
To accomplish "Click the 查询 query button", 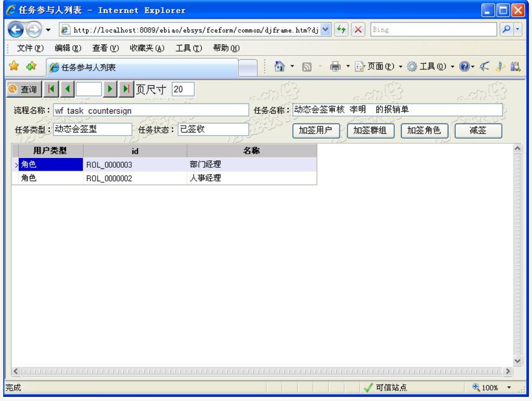I will pyautogui.click(x=24, y=89).
